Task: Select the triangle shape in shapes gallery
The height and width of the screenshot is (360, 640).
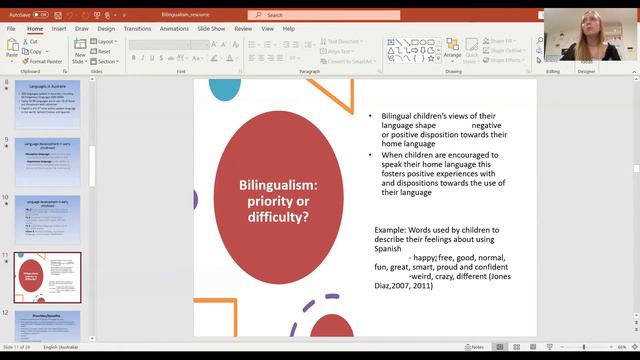Action: point(391,51)
